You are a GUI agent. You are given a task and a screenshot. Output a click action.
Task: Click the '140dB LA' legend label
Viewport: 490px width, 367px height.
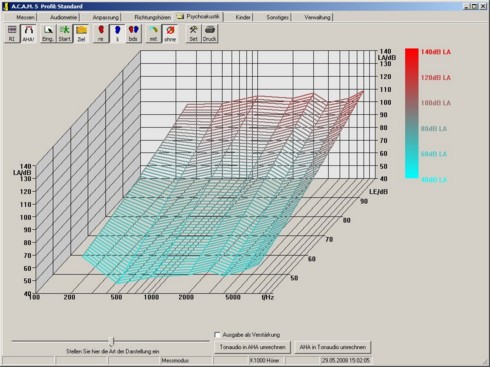tap(435, 52)
